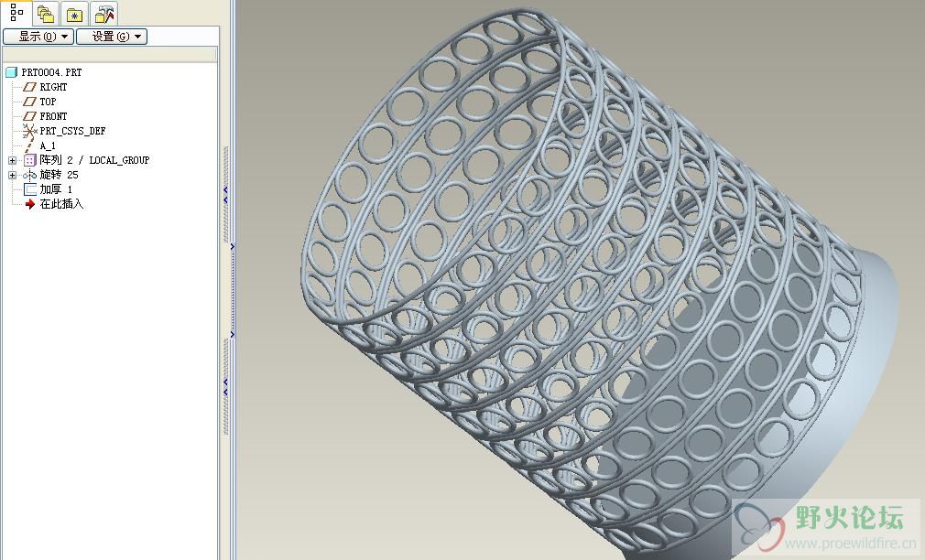Click the revolve icon beside 旋转 25
925x560 pixels.
[x=29, y=175]
